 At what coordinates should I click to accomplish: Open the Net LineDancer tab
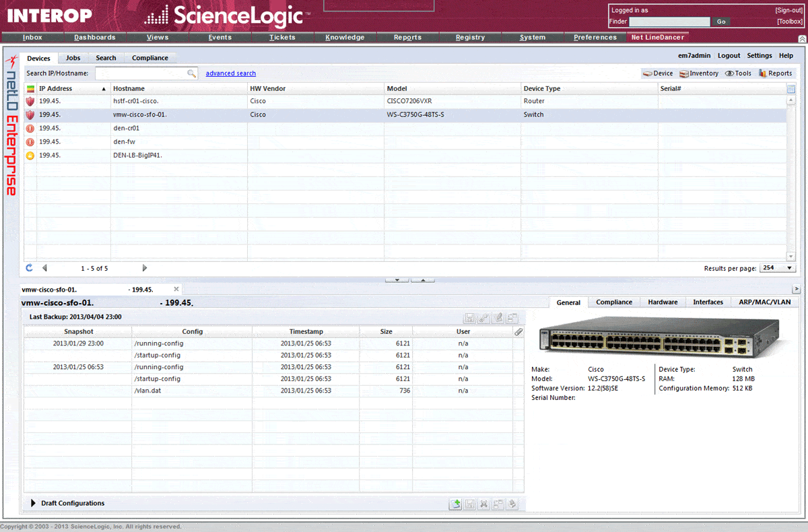point(657,38)
